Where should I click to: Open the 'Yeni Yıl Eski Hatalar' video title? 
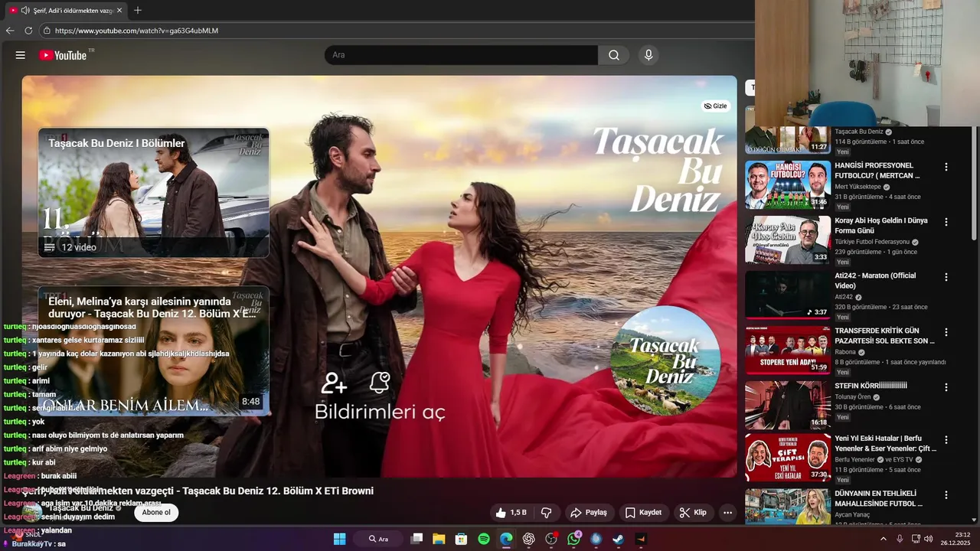coord(886,444)
